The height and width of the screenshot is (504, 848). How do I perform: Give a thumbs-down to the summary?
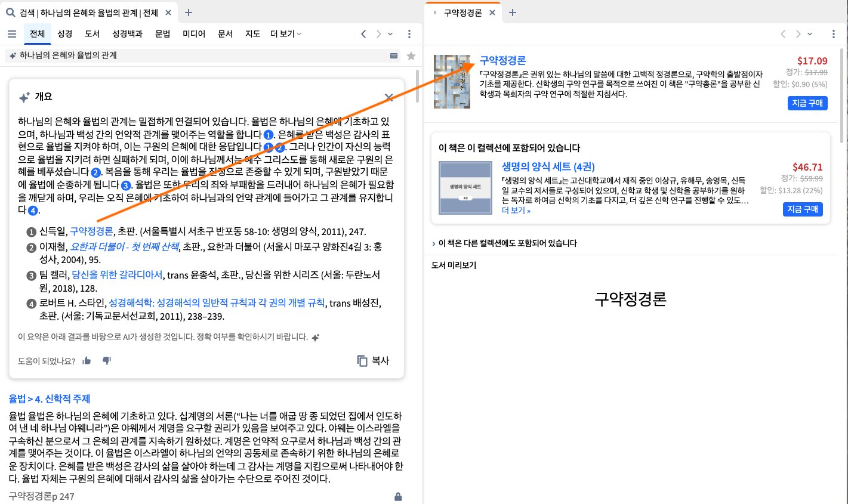point(107,360)
